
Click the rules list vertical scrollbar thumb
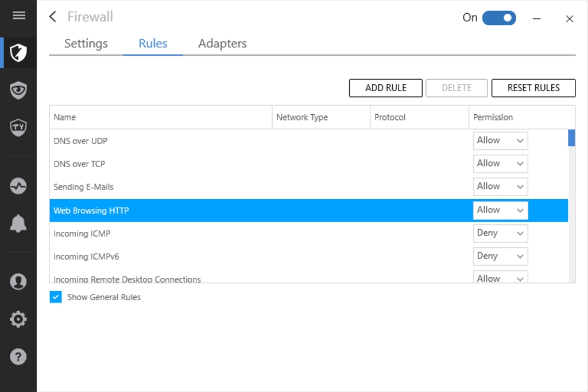tap(571, 138)
